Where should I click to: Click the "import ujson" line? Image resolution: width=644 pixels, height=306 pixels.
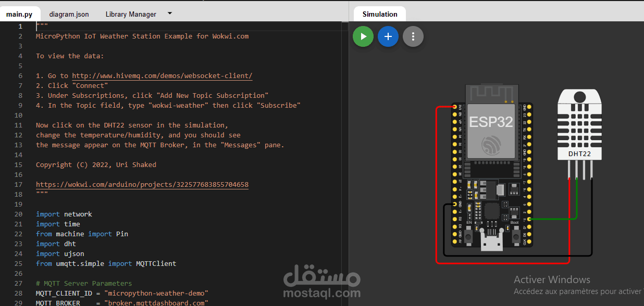pyautogui.click(x=60, y=254)
